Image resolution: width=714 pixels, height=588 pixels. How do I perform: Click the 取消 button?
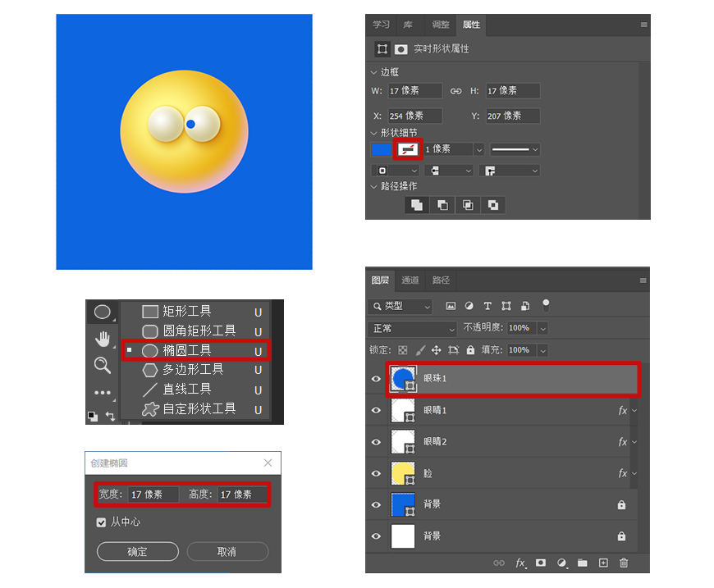pos(227,551)
